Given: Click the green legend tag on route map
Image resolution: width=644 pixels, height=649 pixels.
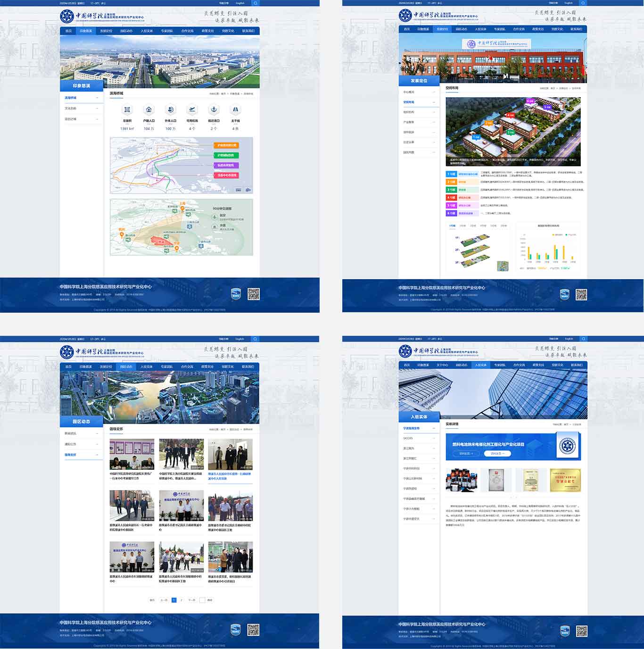Looking at the screenshot, I should point(226,155).
